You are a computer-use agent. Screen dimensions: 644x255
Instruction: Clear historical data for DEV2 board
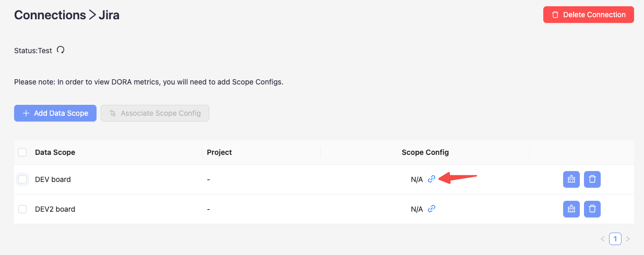tap(571, 209)
